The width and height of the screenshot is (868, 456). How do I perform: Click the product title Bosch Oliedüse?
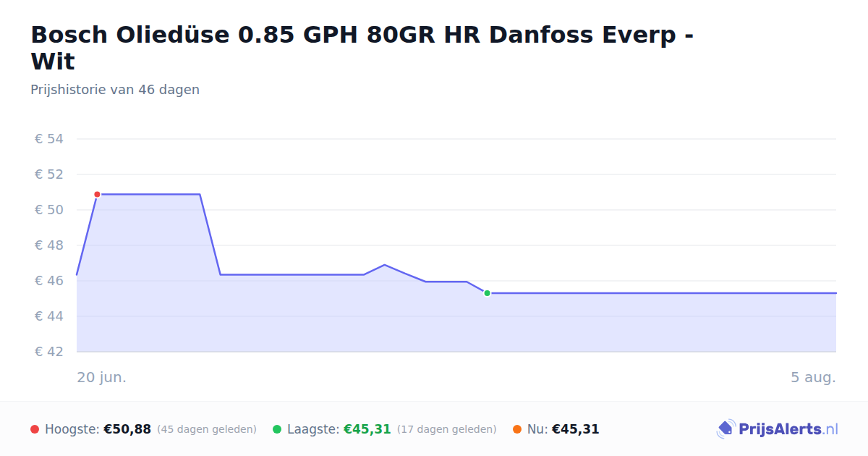pos(362,48)
